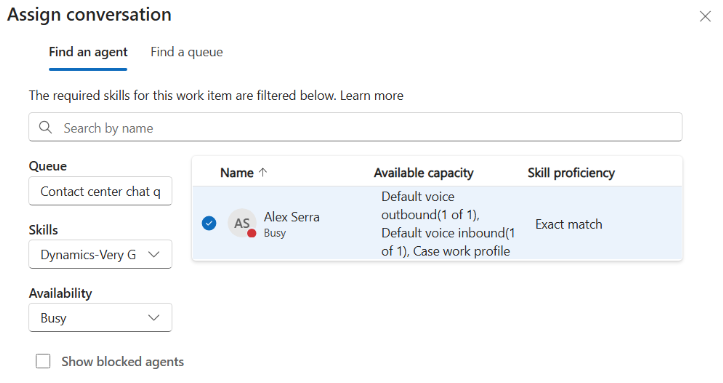Click the magnifier search icon
Viewport: 723px width, 383px height.
45,127
